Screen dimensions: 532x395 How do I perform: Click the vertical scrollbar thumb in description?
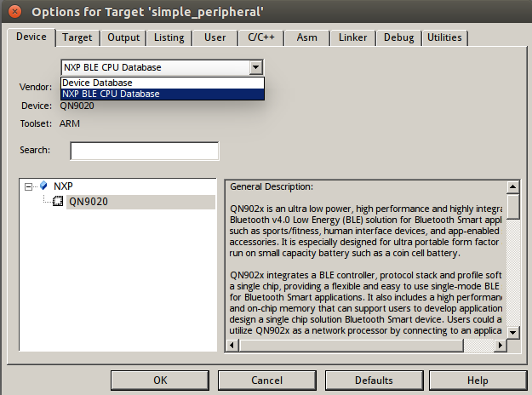coord(512,207)
